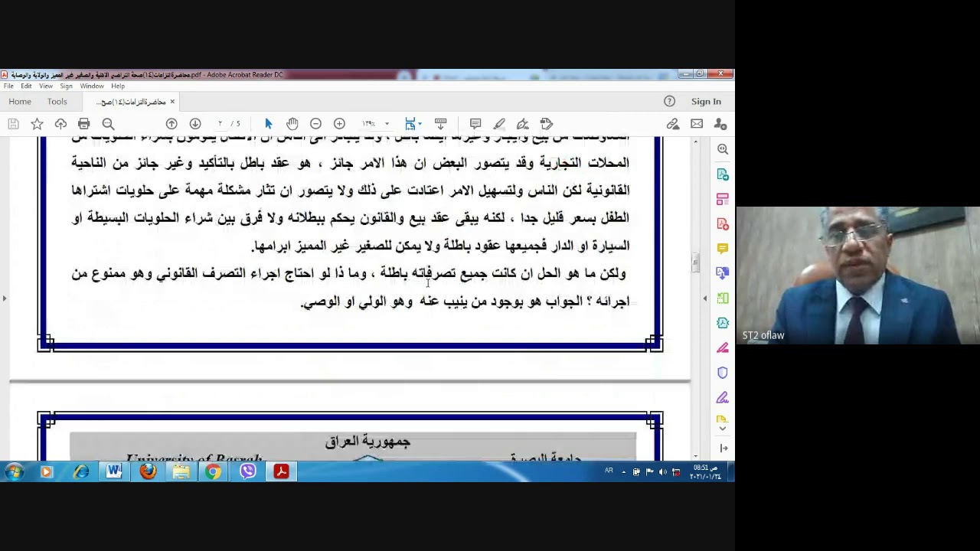Hide right pane with small triangle

(x=705, y=298)
